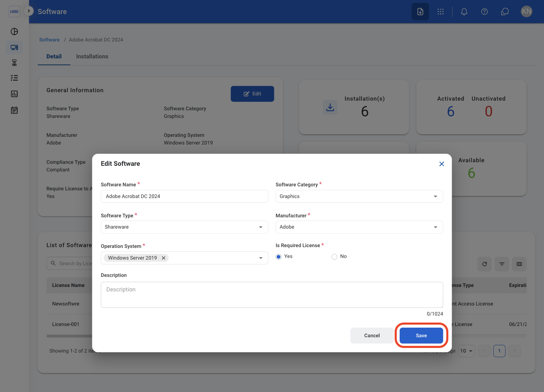This screenshot has height=392, width=544.
Task: Select No for Is Required License
Action: coord(334,257)
